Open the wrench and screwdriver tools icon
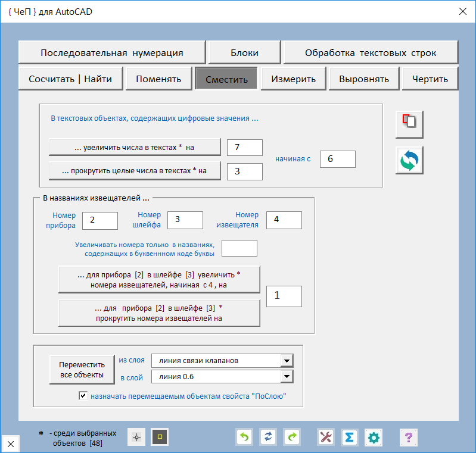The image size is (476, 453). 326,438
